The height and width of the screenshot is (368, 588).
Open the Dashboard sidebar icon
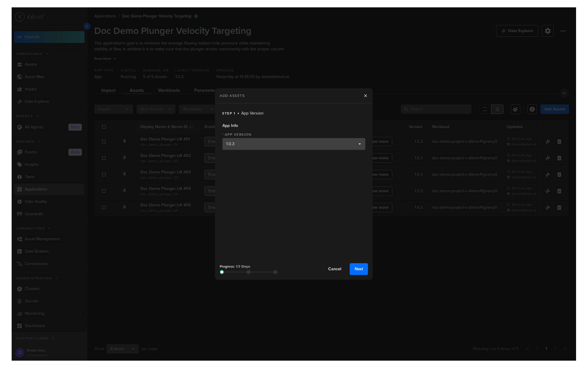click(x=20, y=326)
